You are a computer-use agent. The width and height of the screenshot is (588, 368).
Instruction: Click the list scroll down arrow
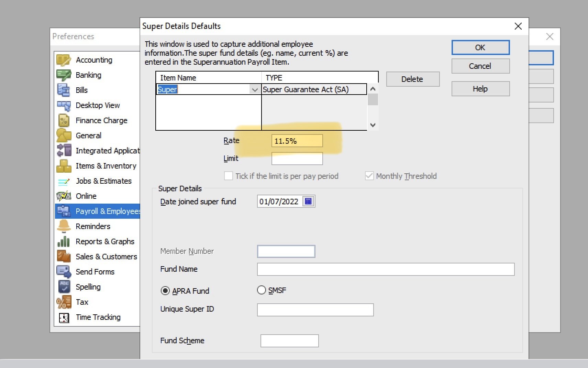click(x=373, y=125)
